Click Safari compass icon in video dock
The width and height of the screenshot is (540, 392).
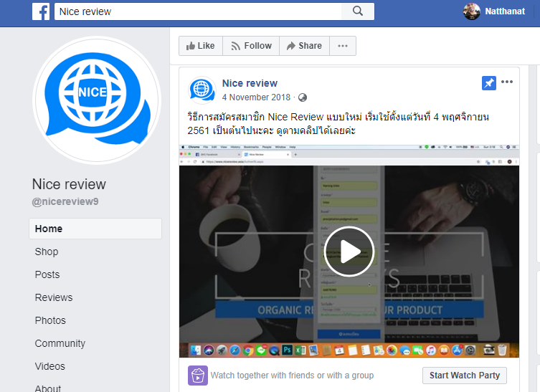point(235,350)
